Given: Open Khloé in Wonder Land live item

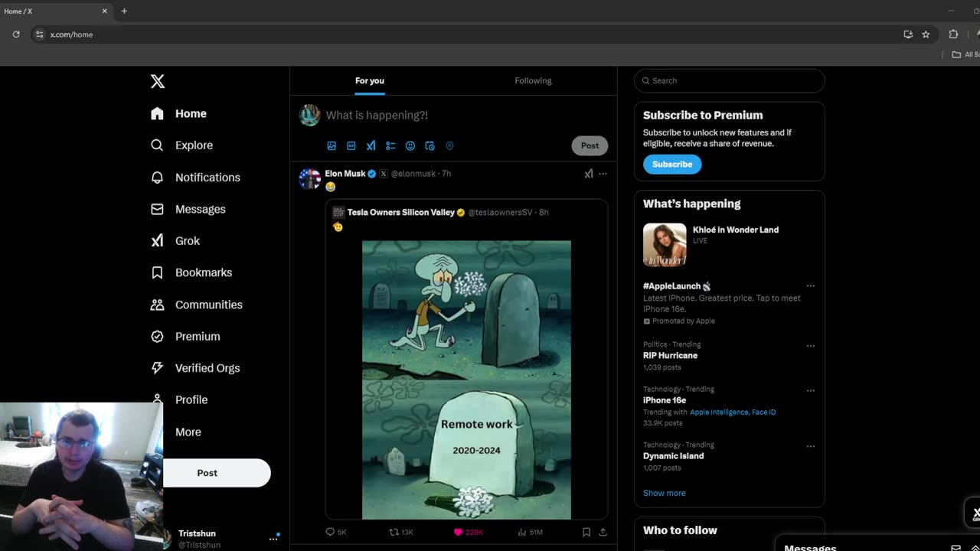Looking at the screenshot, I should point(730,244).
